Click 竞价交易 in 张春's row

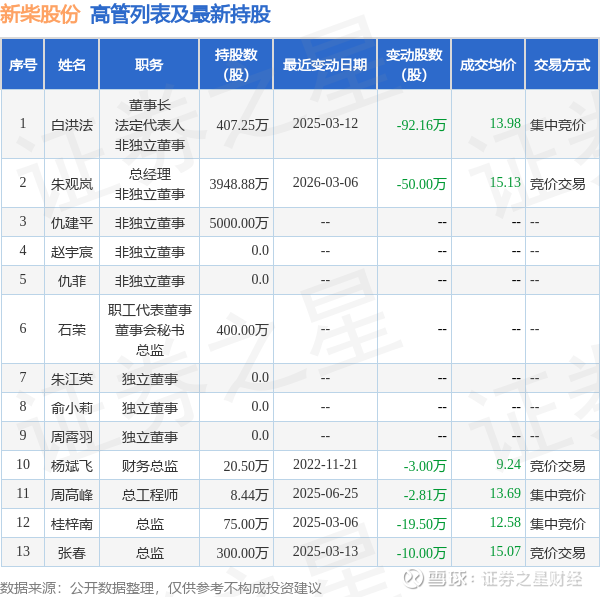pyautogui.click(x=558, y=553)
